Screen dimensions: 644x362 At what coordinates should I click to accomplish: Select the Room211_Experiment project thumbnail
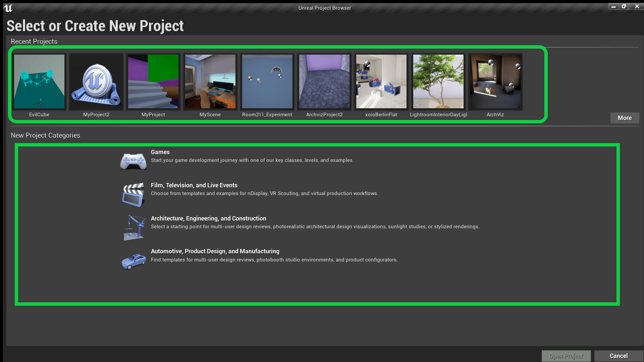click(x=267, y=81)
